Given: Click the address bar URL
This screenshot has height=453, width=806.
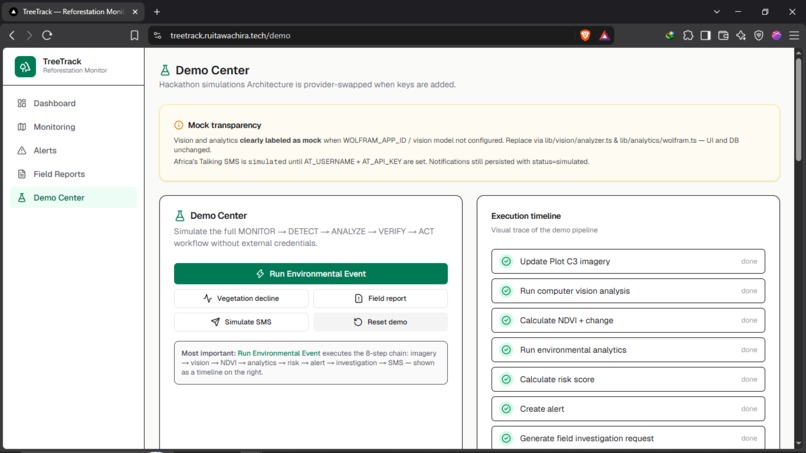Looking at the screenshot, I should (x=230, y=35).
